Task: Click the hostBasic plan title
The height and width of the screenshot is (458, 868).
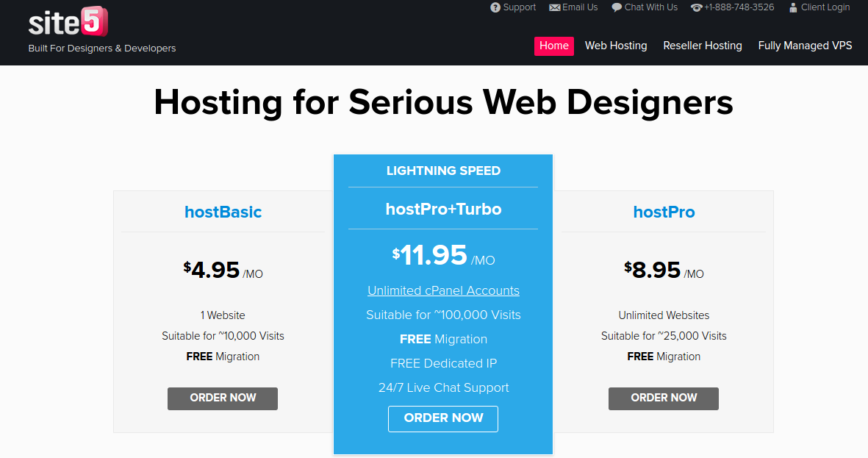Action: (x=223, y=212)
